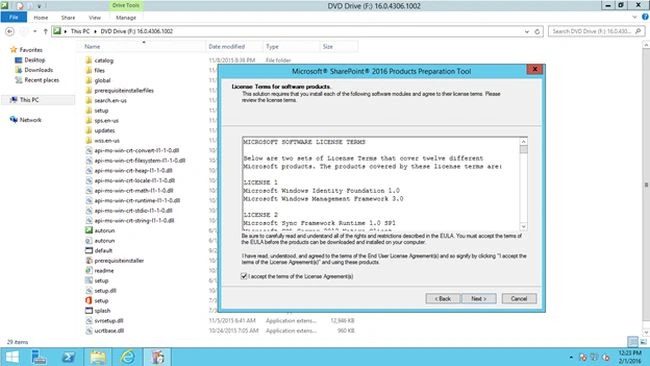Viewport: 650px width, 366px height.
Task: Refresh the DVD Drive folder view
Action: coord(537,32)
